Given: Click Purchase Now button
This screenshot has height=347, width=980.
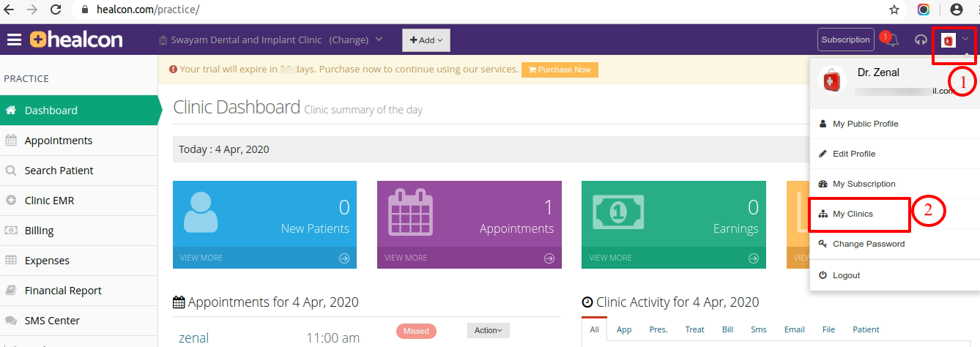Looking at the screenshot, I should pyautogui.click(x=560, y=70).
